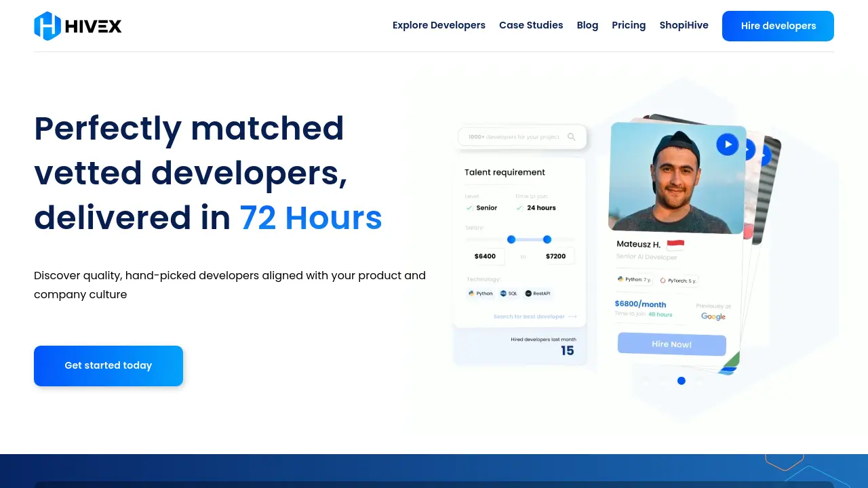Select the Python technology chip
The image size is (868, 488).
(x=481, y=293)
